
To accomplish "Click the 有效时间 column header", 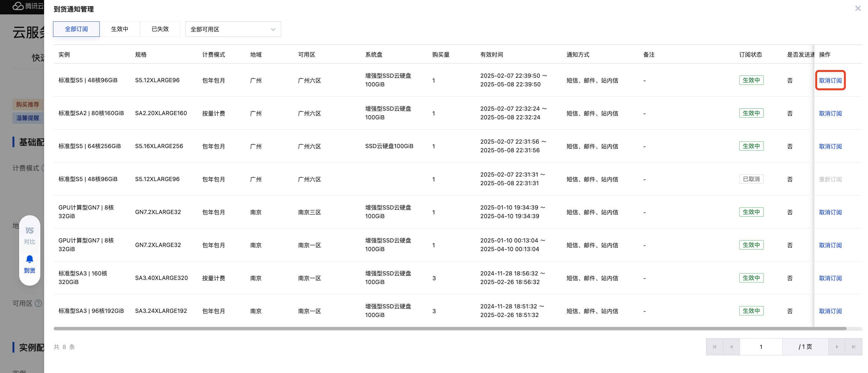I will tap(491, 54).
